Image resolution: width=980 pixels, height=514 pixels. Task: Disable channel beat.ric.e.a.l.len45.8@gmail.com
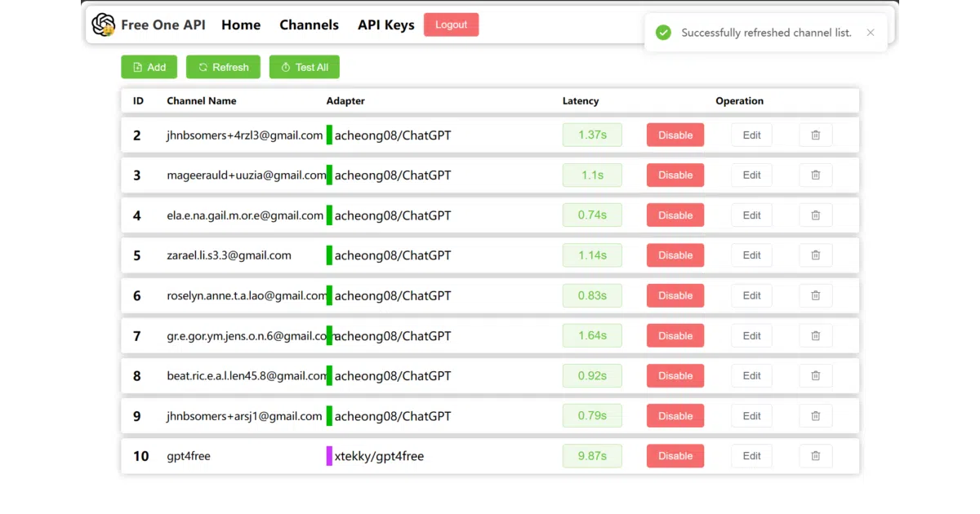675,375
